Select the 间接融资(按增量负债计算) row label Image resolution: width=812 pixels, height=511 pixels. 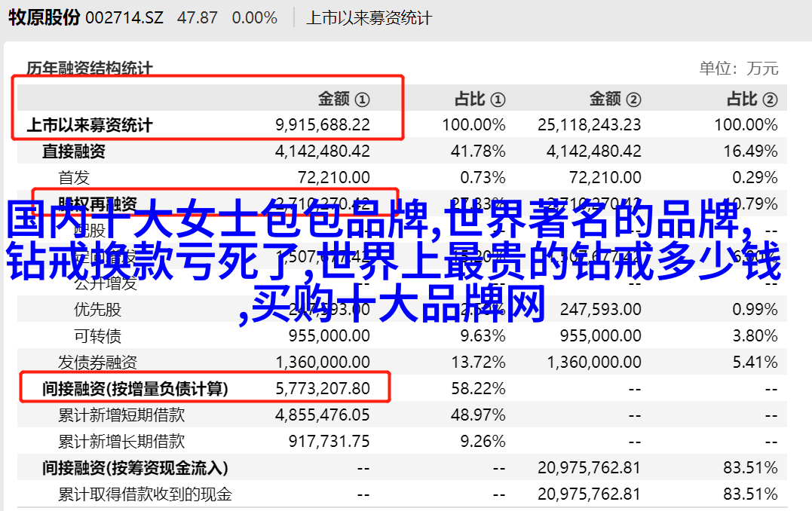click(135, 389)
